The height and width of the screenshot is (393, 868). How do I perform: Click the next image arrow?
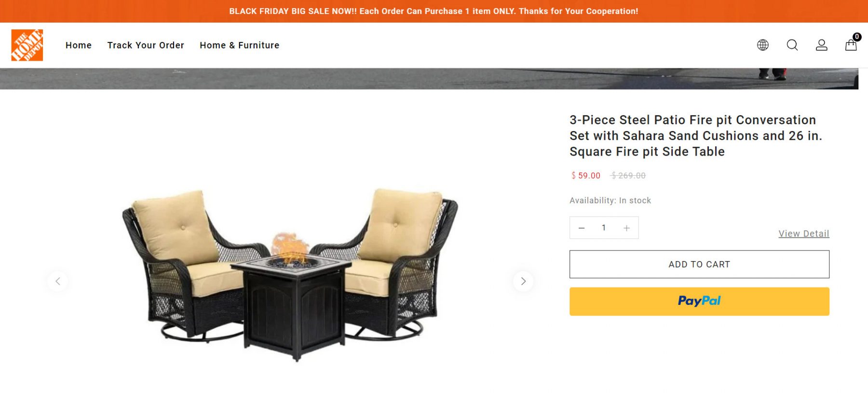point(524,281)
